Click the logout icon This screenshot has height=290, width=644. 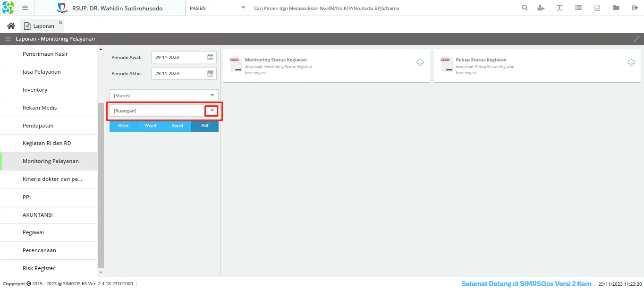coord(635,8)
